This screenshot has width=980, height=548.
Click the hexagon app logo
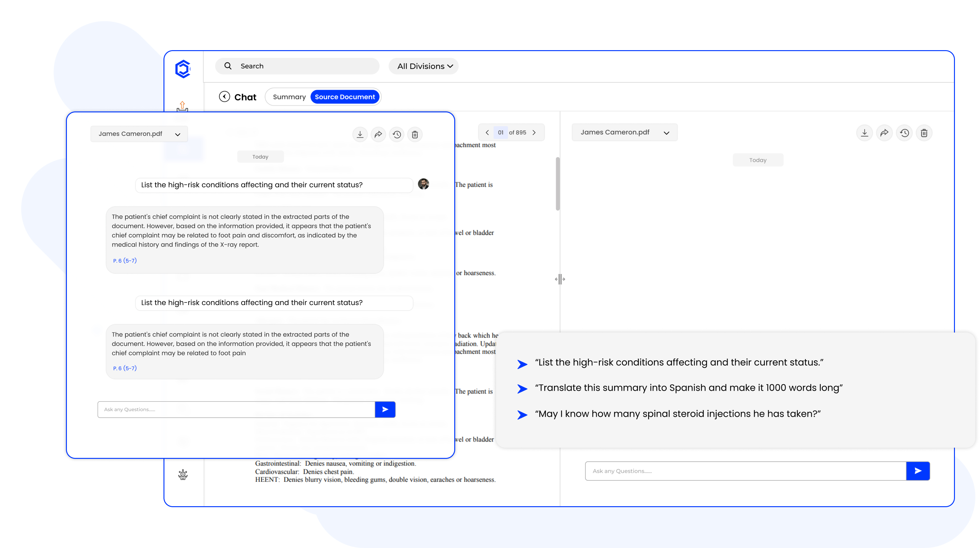pos(183,69)
